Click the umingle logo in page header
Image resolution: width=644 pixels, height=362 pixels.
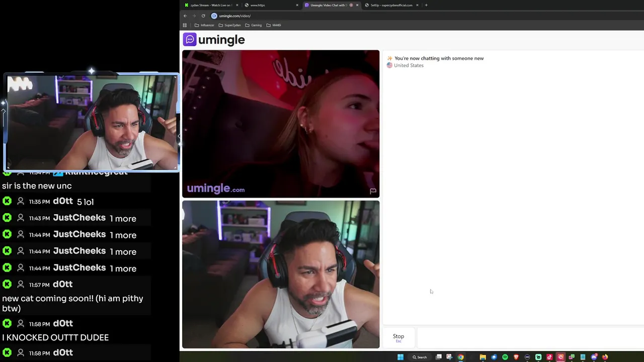click(214, 40)
